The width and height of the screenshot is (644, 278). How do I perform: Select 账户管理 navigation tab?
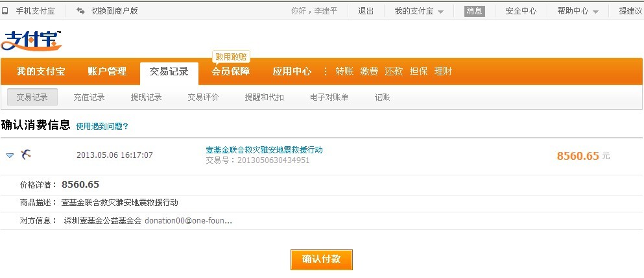coord(107,71)
